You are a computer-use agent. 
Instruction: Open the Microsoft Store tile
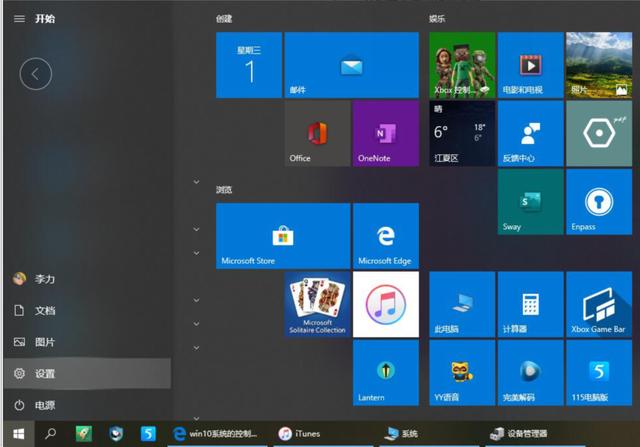283,236
